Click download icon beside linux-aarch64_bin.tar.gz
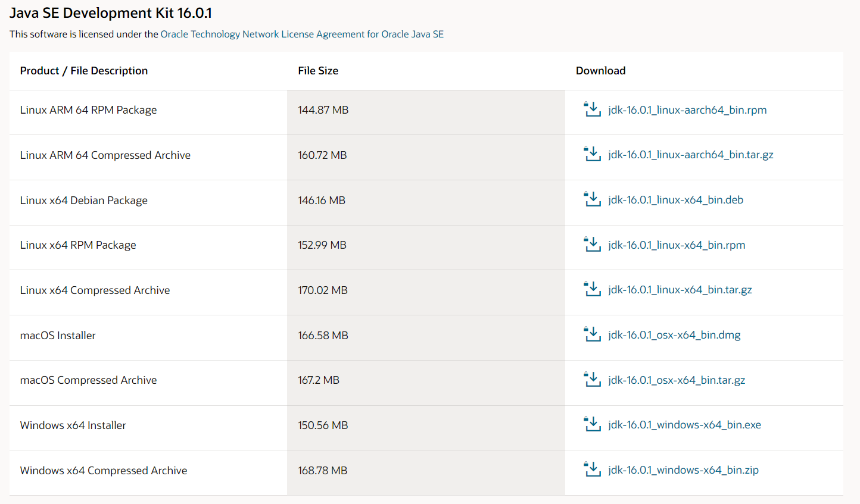This screenshot has width=860, height=504. (x=593, y=154)
